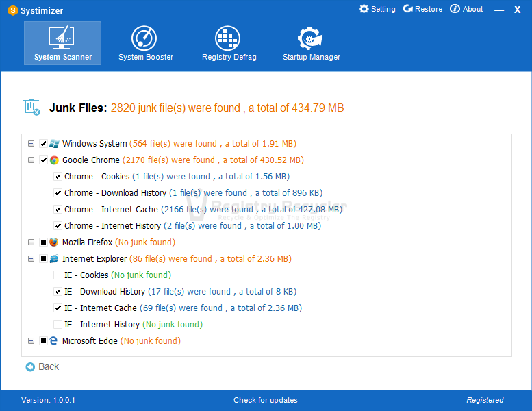Screen dimensions: 532x411
Task: Select Chrome - Internet Cache row text
Action: pyautogui.click(x=203, y=210)
